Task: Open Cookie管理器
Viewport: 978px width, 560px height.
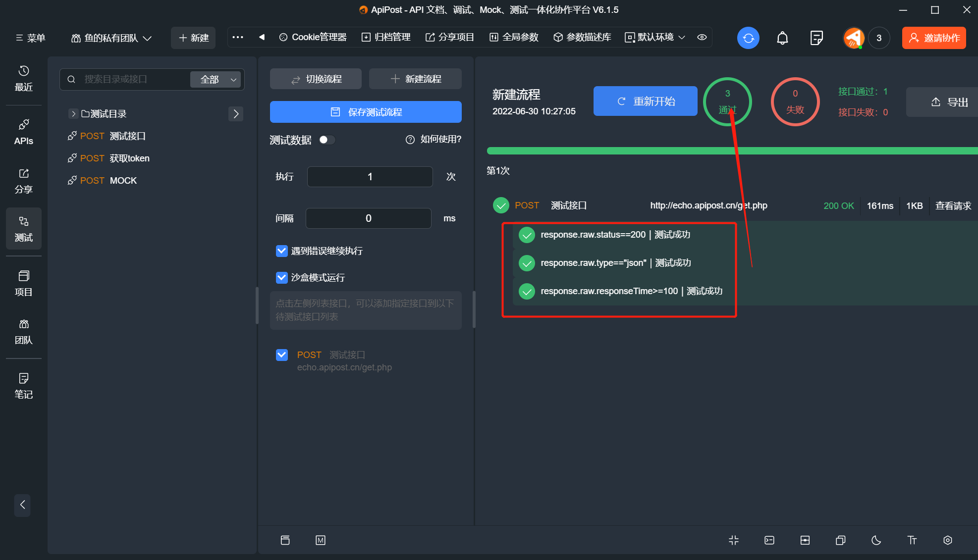Action: pyautogui.click(x=313, y=37)
